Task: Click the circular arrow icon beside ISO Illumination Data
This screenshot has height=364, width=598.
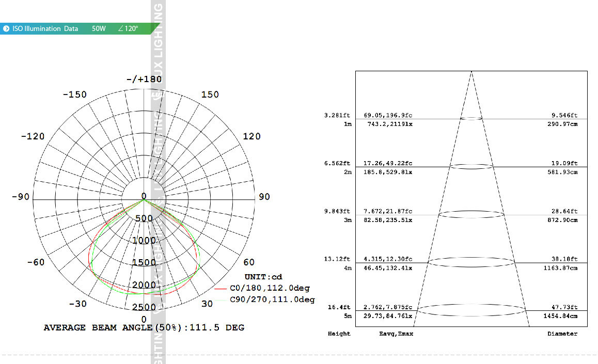Action: (6, 28)
